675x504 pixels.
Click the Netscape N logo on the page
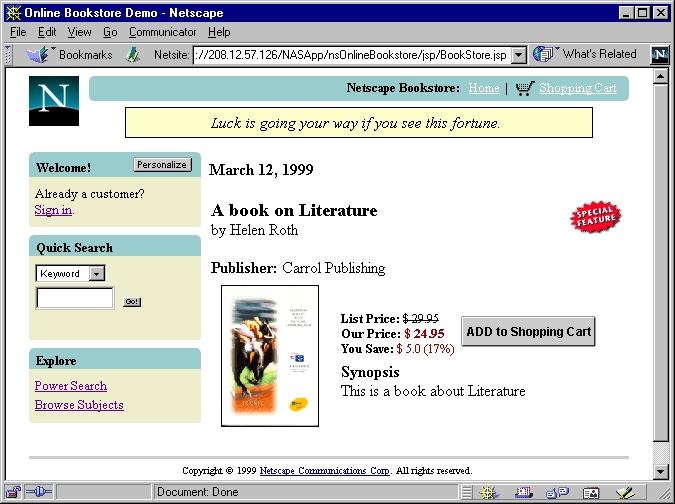[x=54, y=101]
